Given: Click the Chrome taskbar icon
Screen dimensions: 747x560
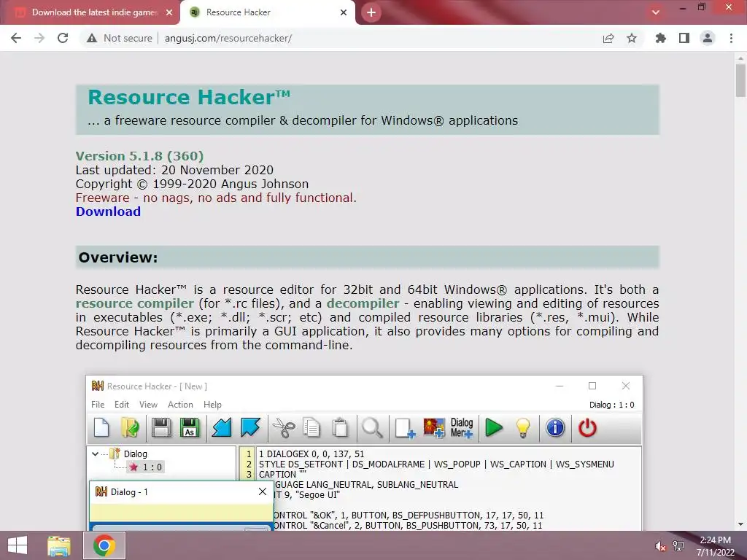Looking at the screenshot, I should click(x=104, y=545).
